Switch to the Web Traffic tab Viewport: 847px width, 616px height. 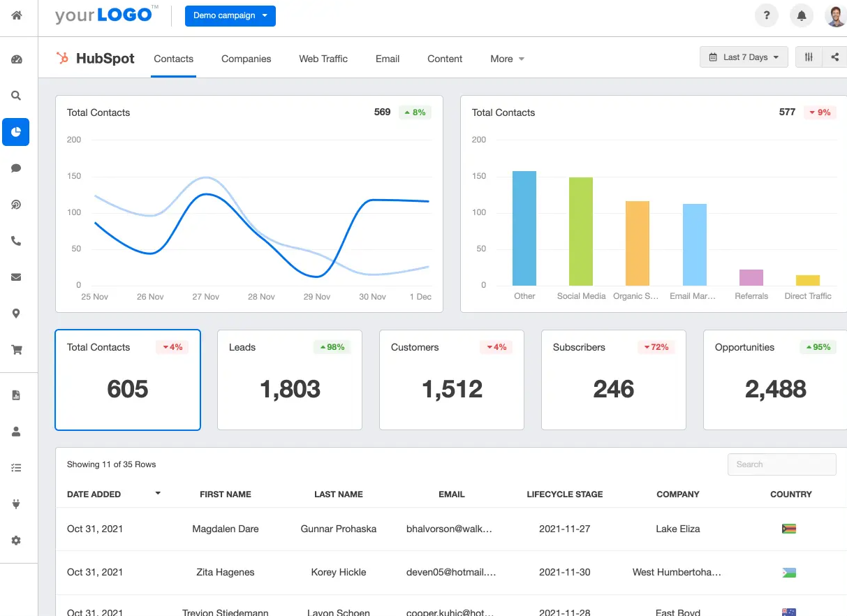coord(323,59)
